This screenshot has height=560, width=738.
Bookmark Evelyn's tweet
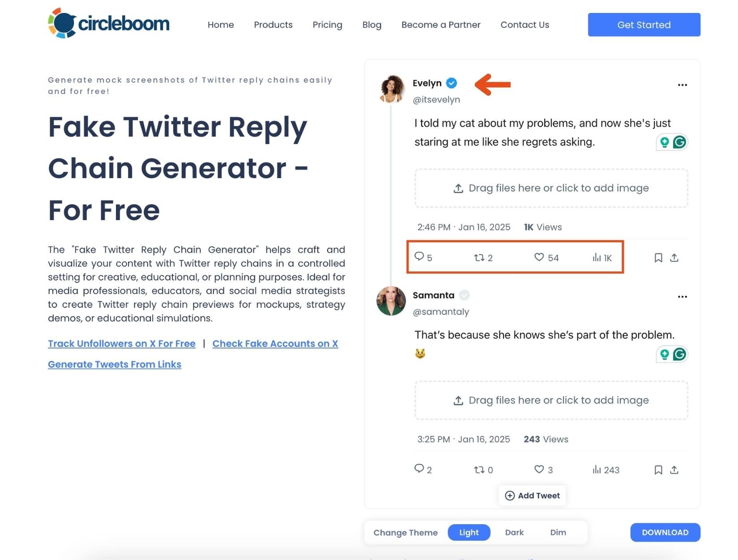(x=658, y=257)
